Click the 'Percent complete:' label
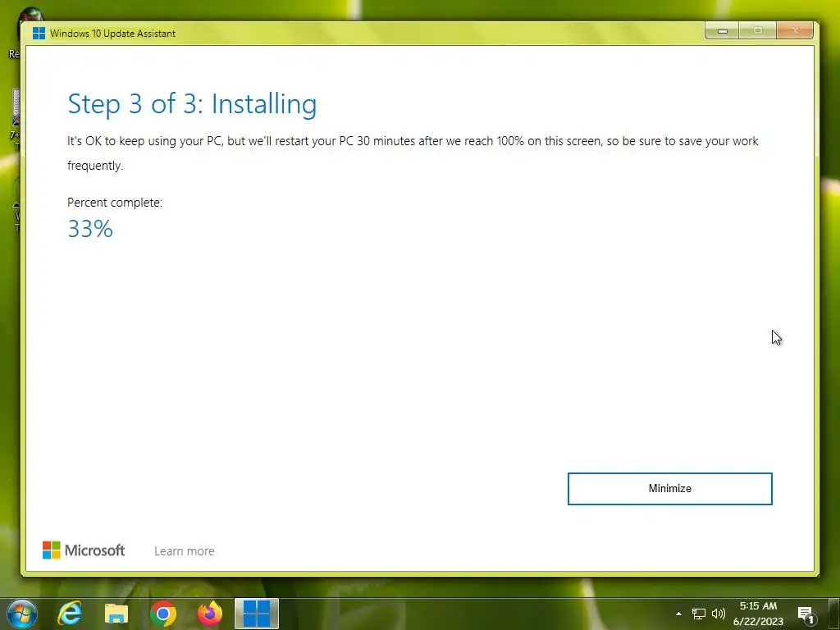Image resolution: width=840 pixels, height=630 pixels. click(x=115, y=203)
